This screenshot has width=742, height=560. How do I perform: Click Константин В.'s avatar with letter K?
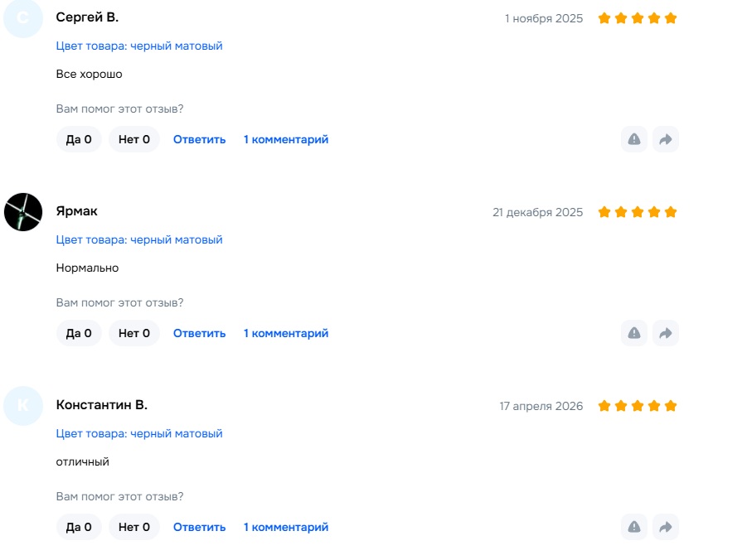click(23, 406)
